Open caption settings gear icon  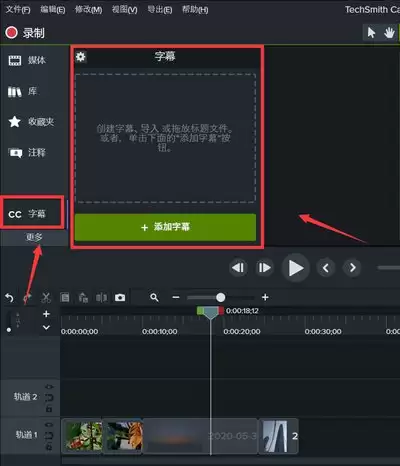[x=81, y=57]
